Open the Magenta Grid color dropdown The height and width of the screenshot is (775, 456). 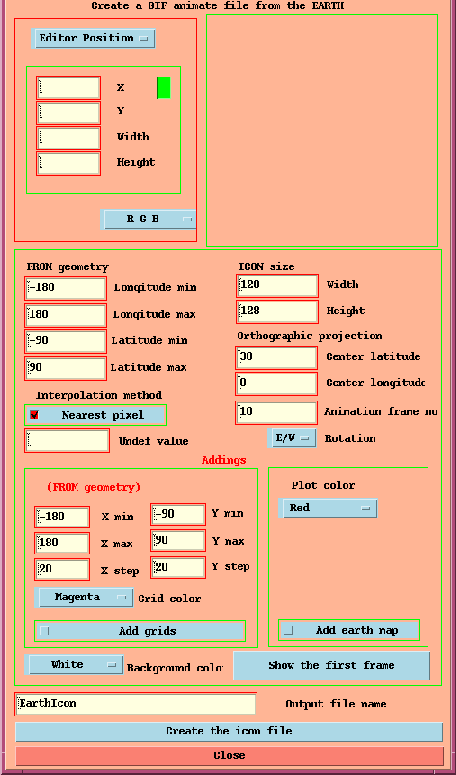pos(84,597)
